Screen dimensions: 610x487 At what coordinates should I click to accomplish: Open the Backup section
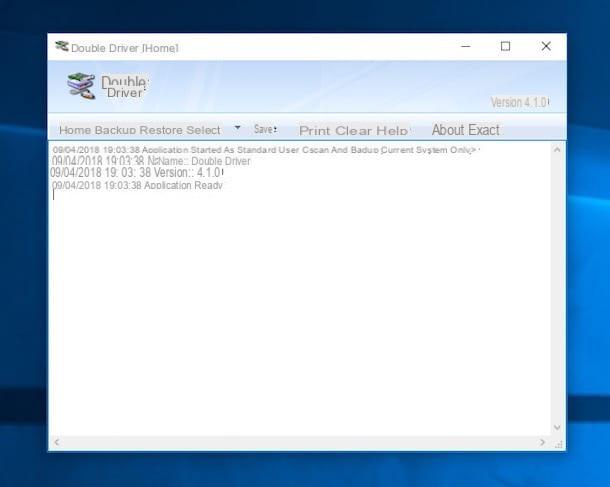tap(115, 130)
